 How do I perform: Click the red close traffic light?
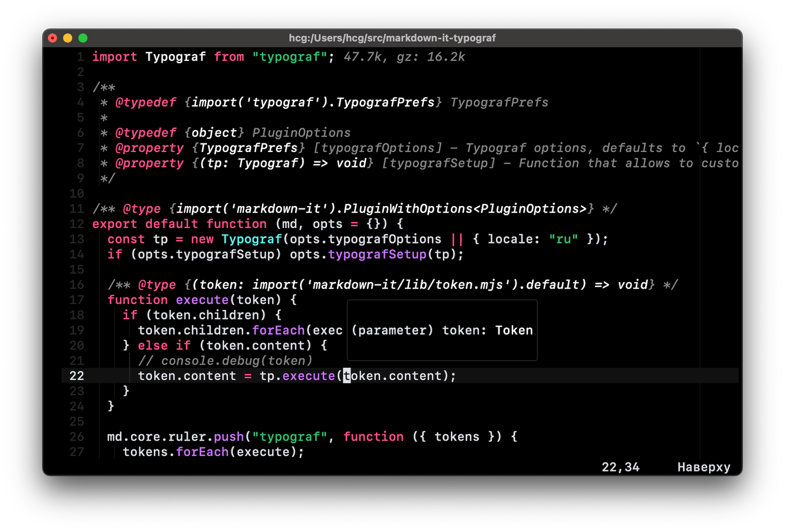(x=52, y=38)
